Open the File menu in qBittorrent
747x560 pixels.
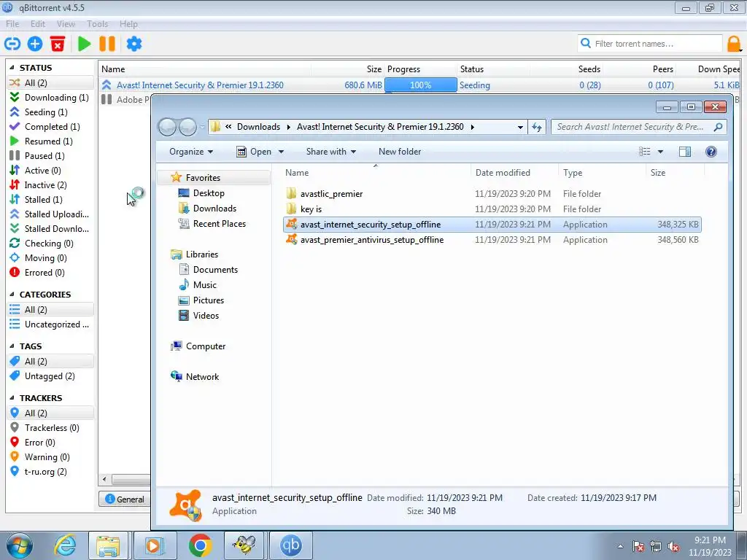[x=12, y=24]
